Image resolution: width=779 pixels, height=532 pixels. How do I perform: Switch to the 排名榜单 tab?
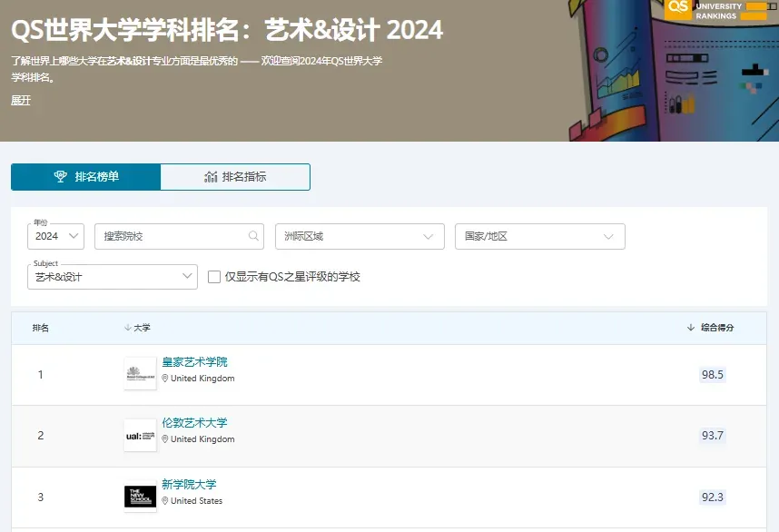(86, 177)
